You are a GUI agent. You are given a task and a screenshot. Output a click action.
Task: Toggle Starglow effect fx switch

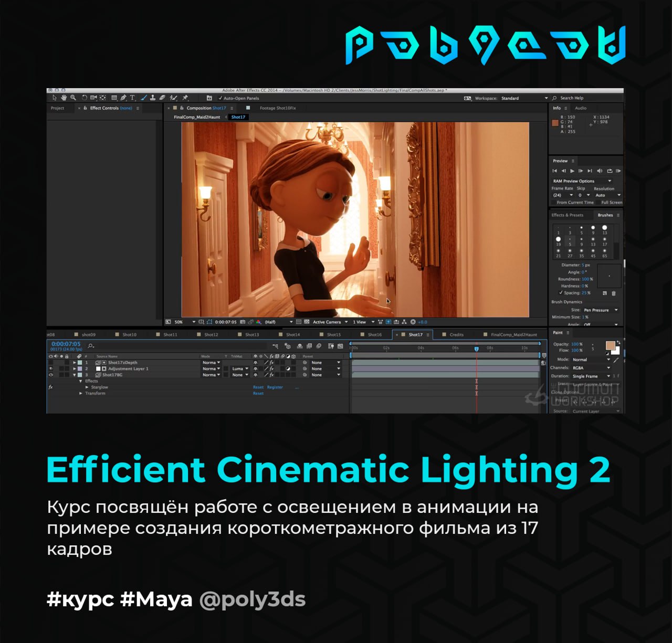click(x=50, y=387)
